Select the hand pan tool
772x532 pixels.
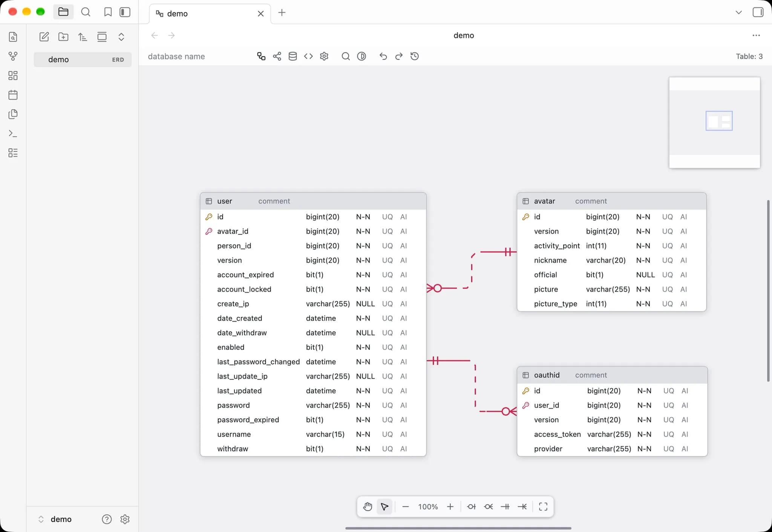click(x=368, y=507)
